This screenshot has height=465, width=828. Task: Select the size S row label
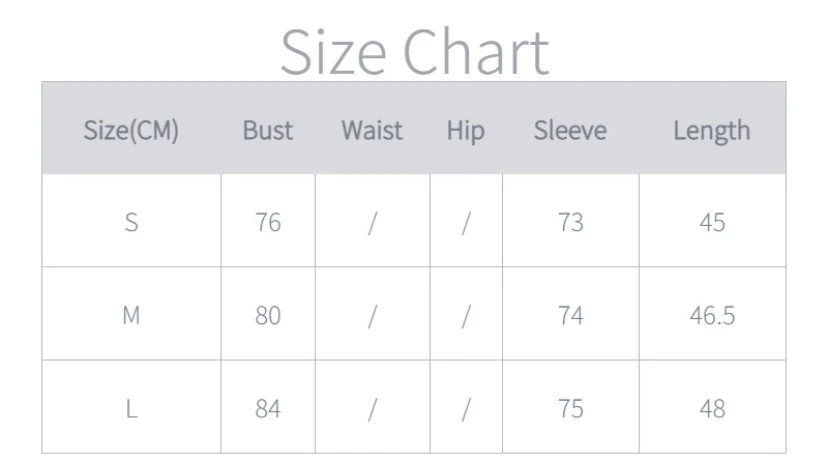131,222
